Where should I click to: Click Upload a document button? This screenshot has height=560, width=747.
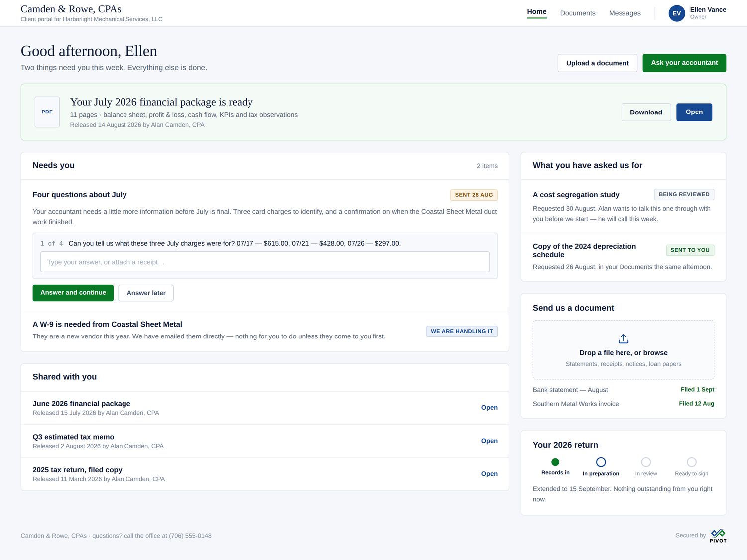[597, 63]
